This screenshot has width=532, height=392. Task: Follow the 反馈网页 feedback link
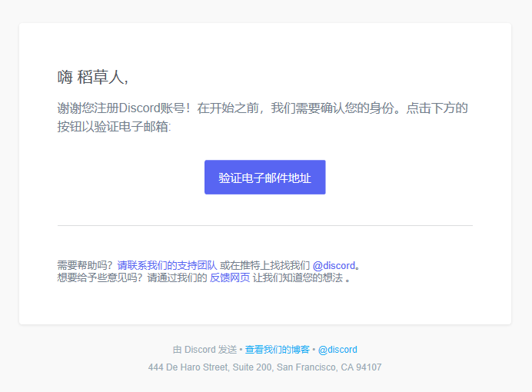(x=230, y=277)
